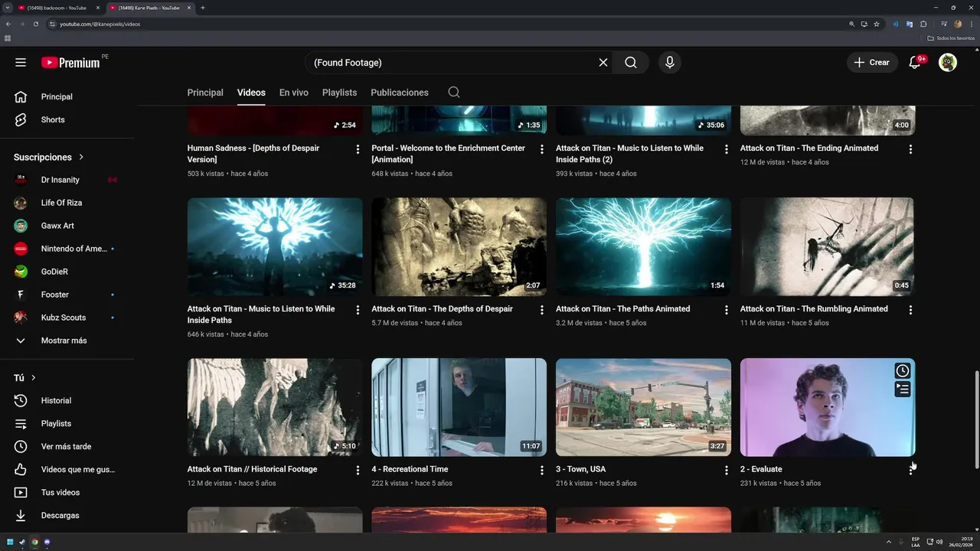Clear the search box with the X
This screenshot has height=551, width=980.
603,63
